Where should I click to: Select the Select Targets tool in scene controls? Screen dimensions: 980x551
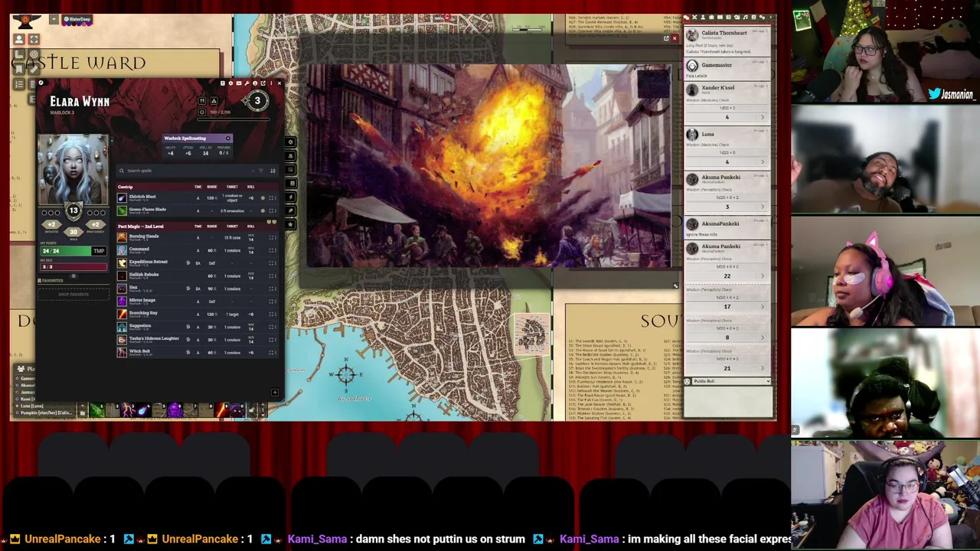[x=34, y=54]
